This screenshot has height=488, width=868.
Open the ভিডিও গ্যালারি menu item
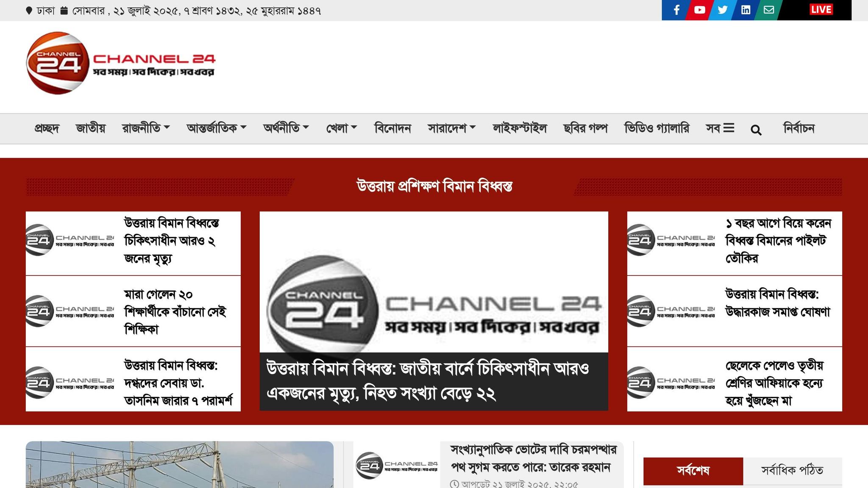[657, 128]
